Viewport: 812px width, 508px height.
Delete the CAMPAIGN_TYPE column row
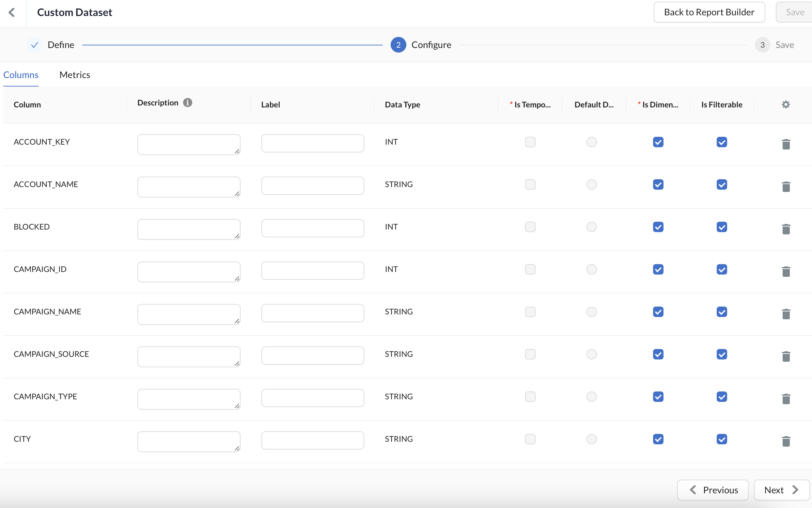pyautogui.click(x=786, y=399)
